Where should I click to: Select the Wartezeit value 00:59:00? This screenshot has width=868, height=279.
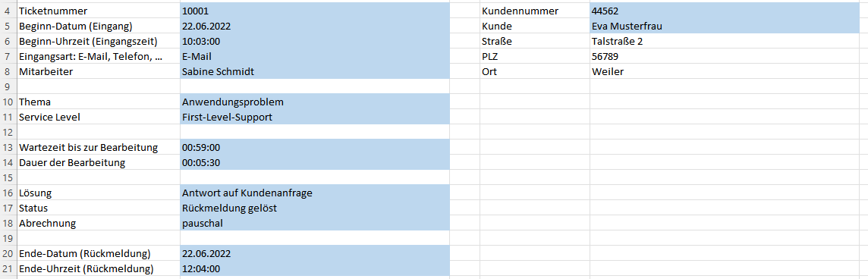pos(315,147)
